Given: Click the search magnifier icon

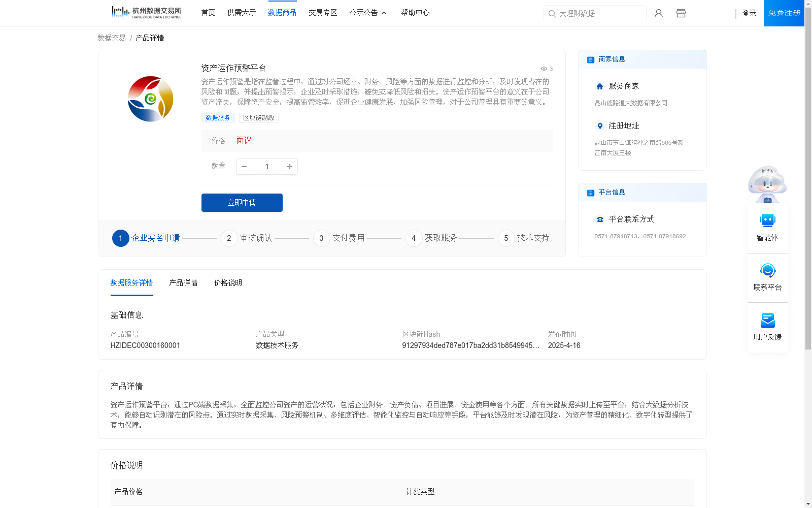Looking at the screenshot, I should click(552, 14).
